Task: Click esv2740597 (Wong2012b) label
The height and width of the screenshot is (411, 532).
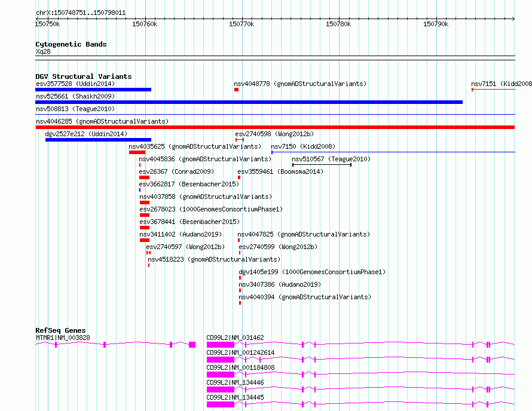Action: click(185, 247)
